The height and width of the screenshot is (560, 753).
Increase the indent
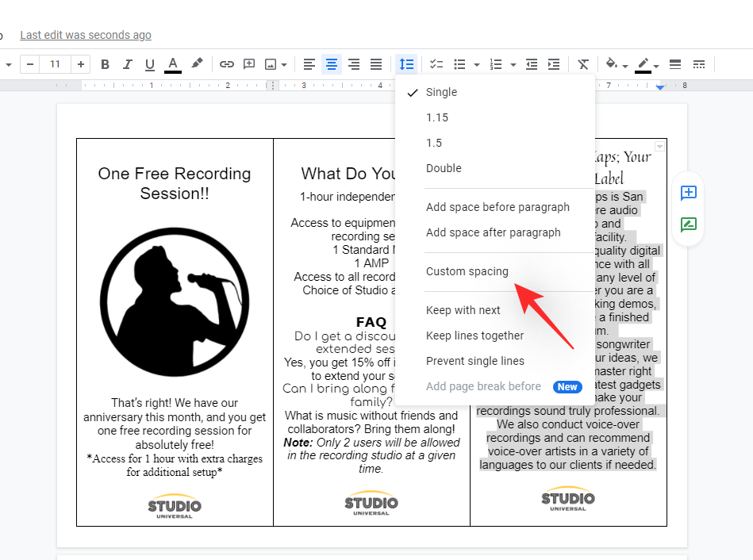554,64
